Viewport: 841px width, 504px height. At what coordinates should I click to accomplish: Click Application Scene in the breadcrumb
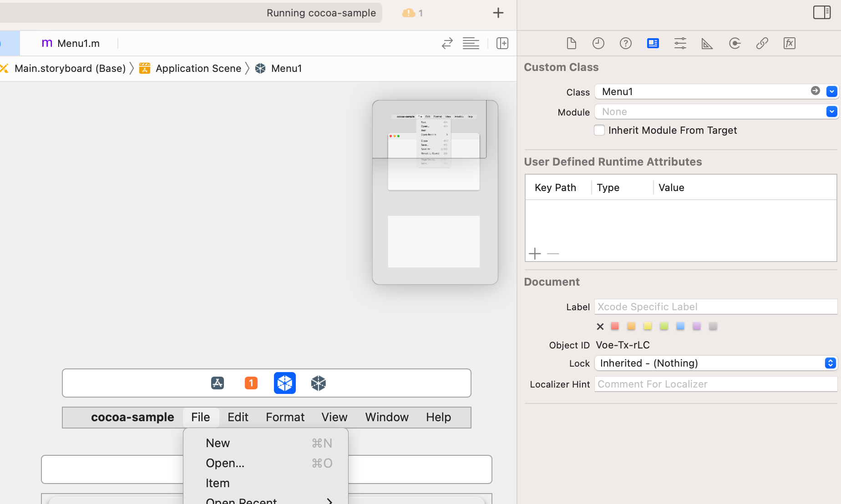[198, 68]
